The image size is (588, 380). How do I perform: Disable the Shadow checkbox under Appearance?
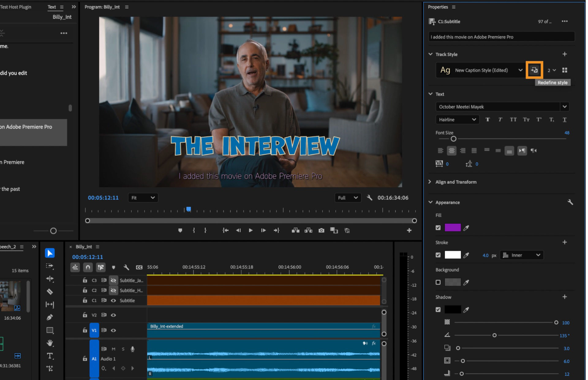[x=438, y=309]
